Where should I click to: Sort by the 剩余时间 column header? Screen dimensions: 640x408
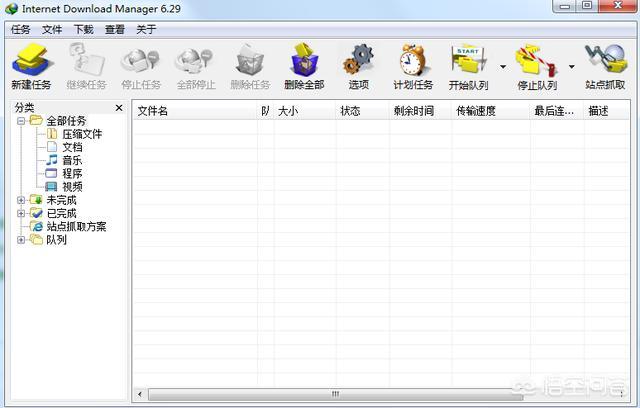421,111
